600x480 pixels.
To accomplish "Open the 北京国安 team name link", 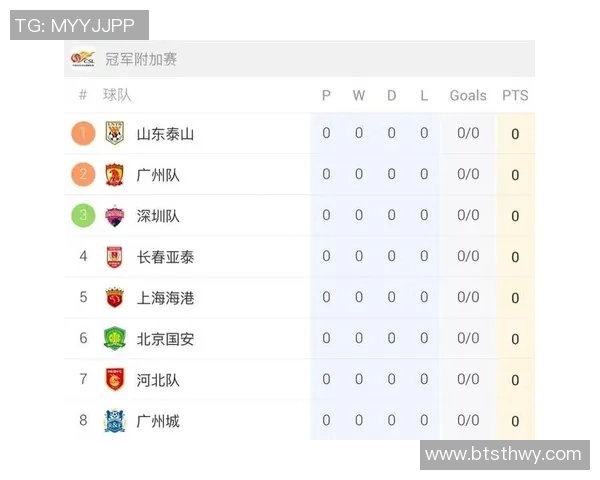I will (165, 339).
